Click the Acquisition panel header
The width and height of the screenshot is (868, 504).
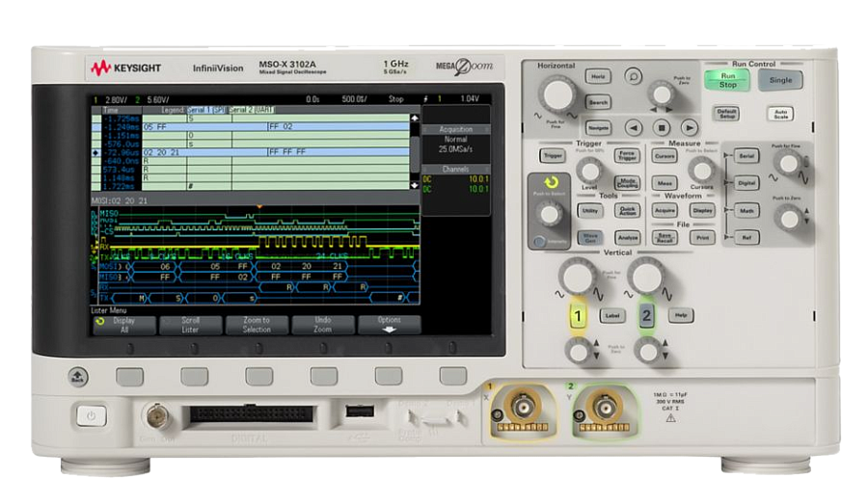455,129
